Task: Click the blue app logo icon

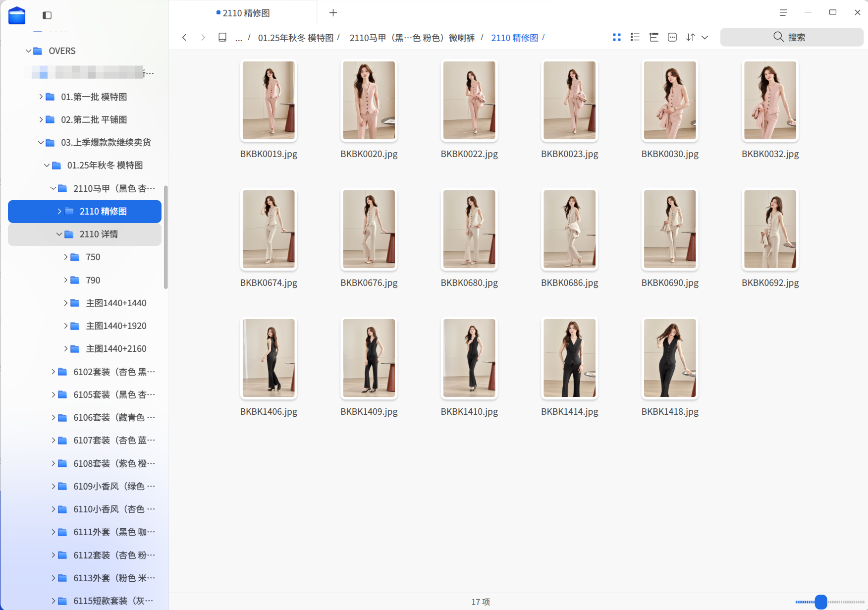Action: [x=17, y=15]
